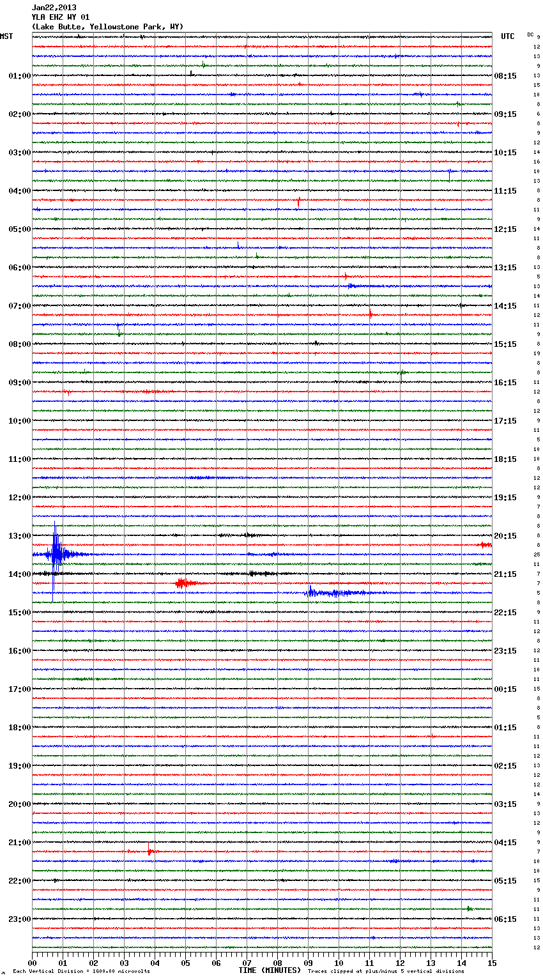The height and width of the screenshot is (980, 543).
Task: Click the 04:15 UTC time label
Action: (x=505, y=843)
